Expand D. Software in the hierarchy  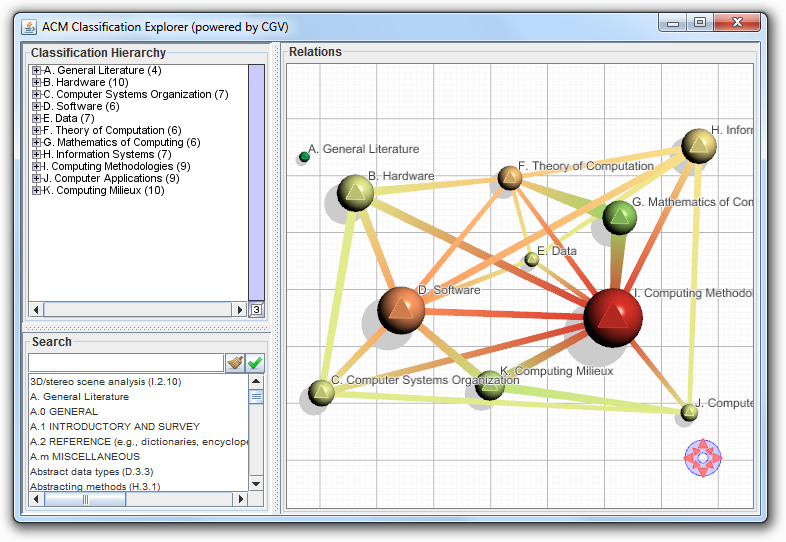coord(36,107)
